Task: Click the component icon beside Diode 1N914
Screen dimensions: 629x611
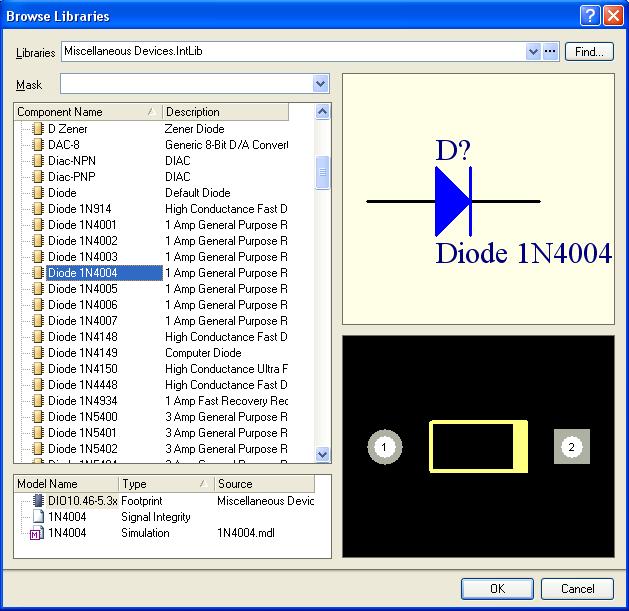Action: [38, 209]
